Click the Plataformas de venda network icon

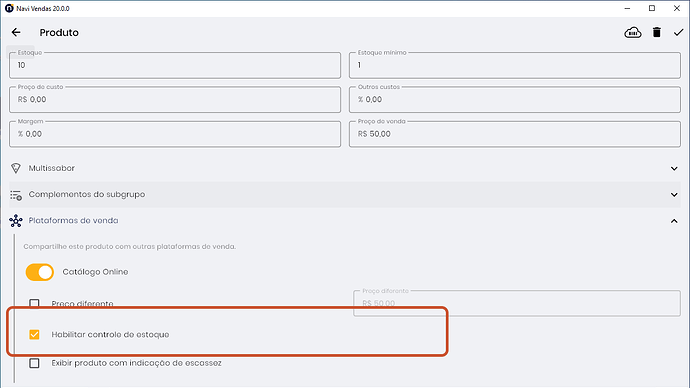16,221
